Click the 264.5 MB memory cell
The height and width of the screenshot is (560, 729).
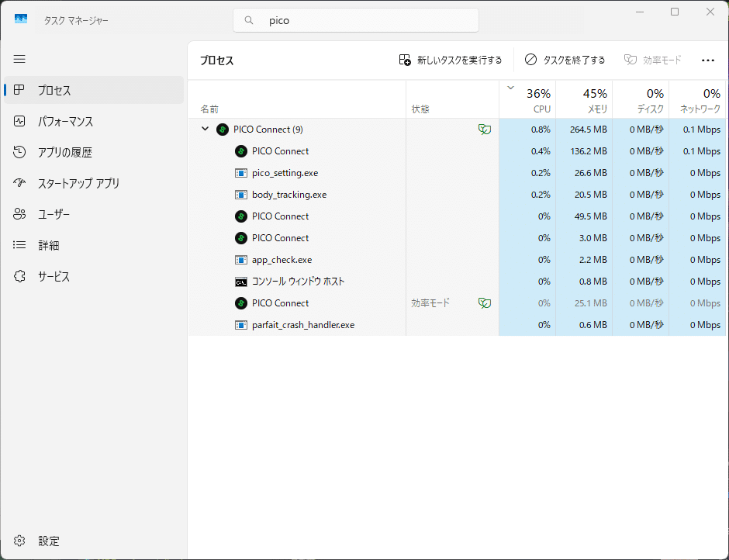coord(584,130)
